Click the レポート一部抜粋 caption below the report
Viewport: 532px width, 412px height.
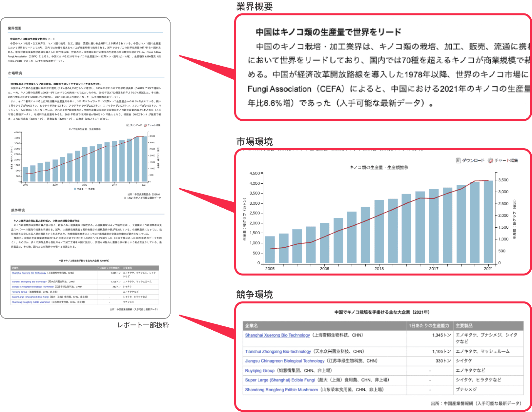(143, 325)
